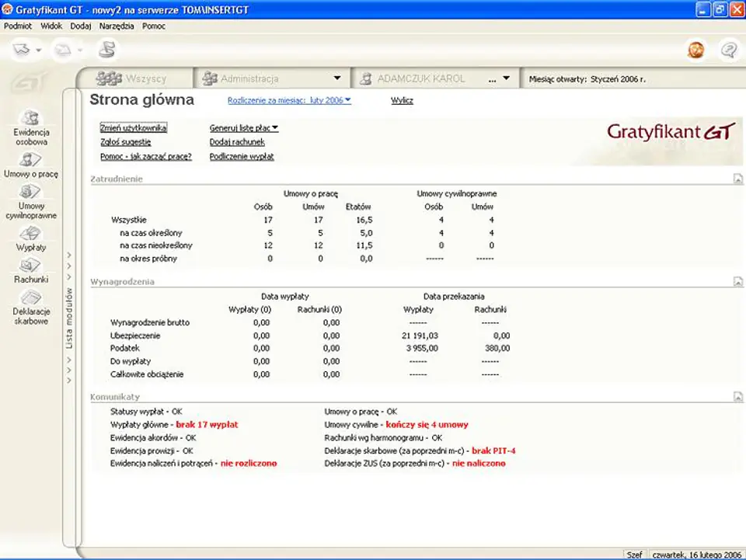Image resolution: width=746 pixels, height=560 pixels.
Task: Click the Zmień użytkownika link
Action: (x=133, y=128)
